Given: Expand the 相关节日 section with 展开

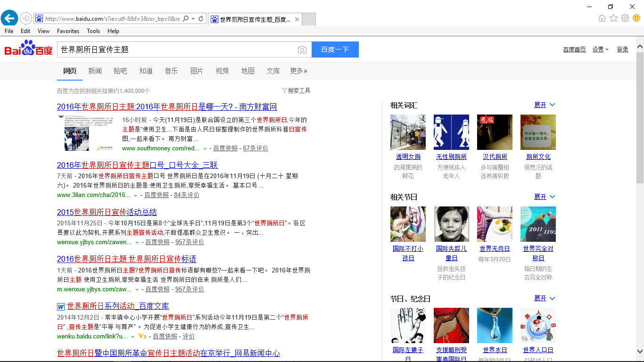Looking at the screenshot, I should tap(545, 197).
